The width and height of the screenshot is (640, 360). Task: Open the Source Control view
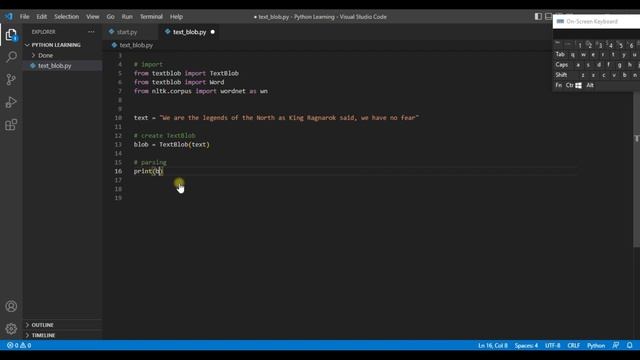coord(11,79)
